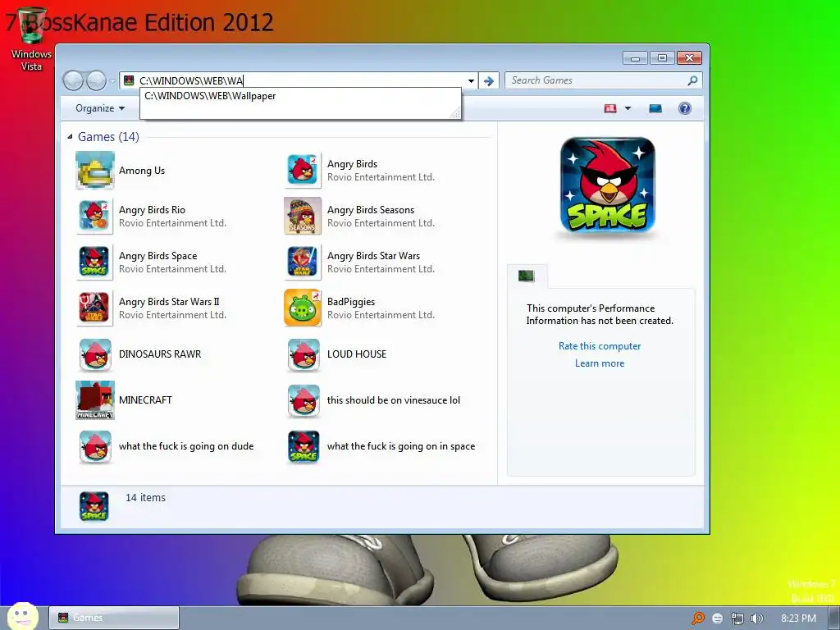Click the resize grip of the suggestion dropdown
The image size is (840, 630).
[x=455, y=113]
